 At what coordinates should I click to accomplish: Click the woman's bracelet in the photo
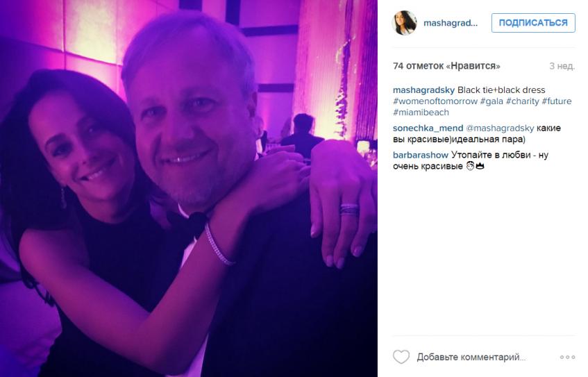(218, 244)
